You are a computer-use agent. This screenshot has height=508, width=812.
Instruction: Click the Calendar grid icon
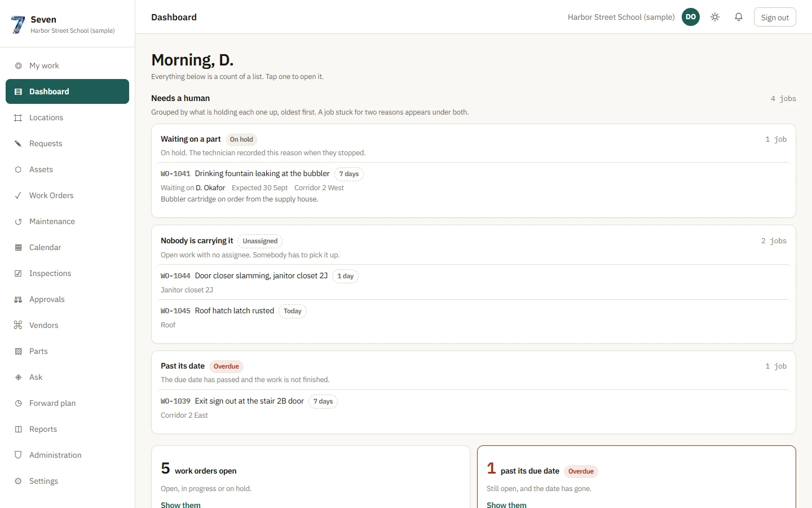click(18, 247)
